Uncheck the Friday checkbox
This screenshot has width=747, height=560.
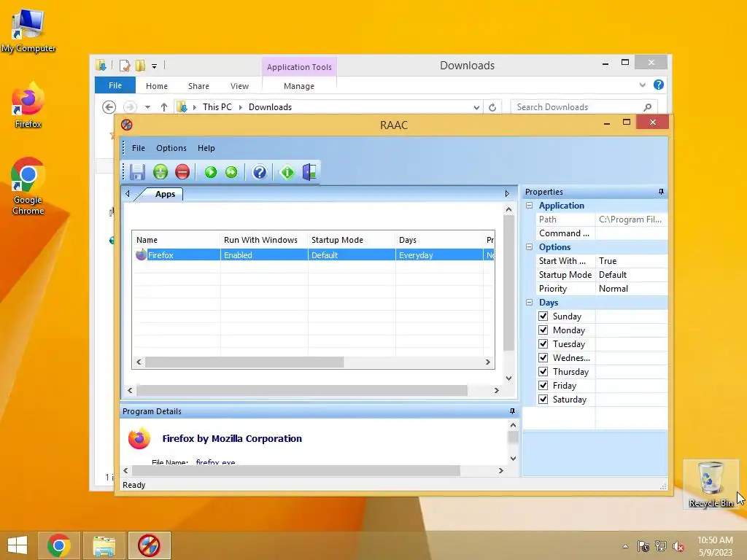tap(543, 385)
